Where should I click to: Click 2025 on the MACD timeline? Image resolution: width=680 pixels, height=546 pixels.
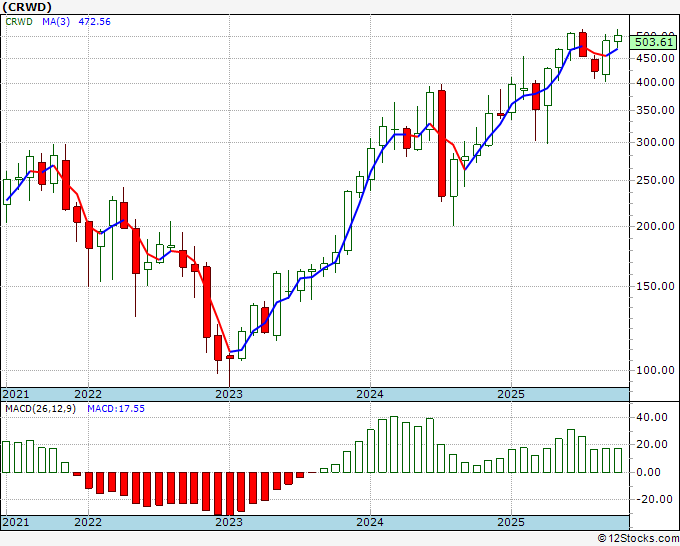[x=511, y=522]
